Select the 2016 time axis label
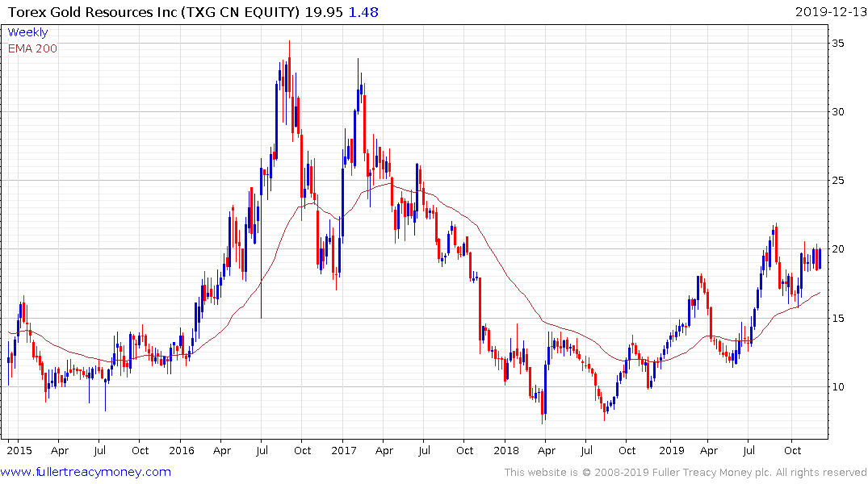 pyautogui.click(x=182, y=451)
